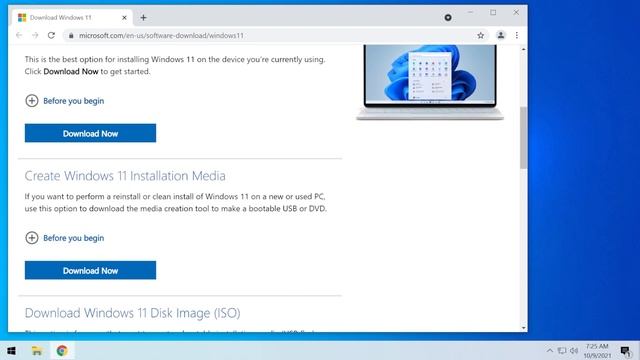Open the Windows Start menu

[x=11, y=351]
